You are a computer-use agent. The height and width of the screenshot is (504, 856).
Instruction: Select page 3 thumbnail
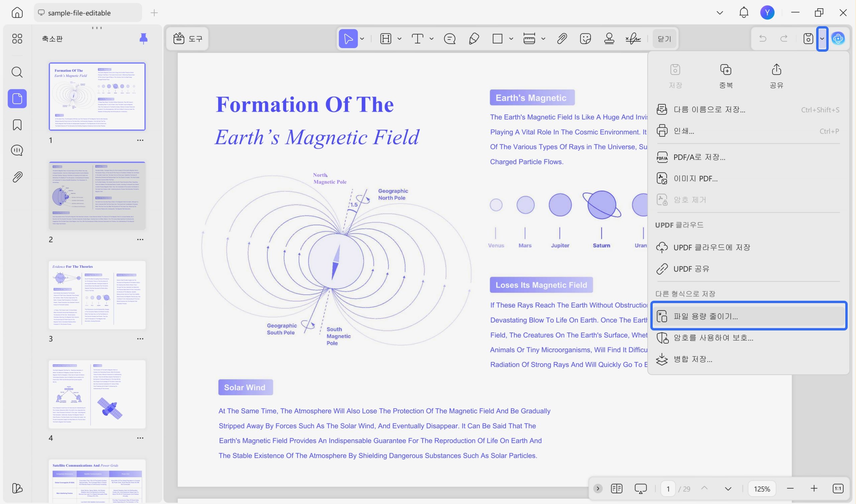[97, 295]
